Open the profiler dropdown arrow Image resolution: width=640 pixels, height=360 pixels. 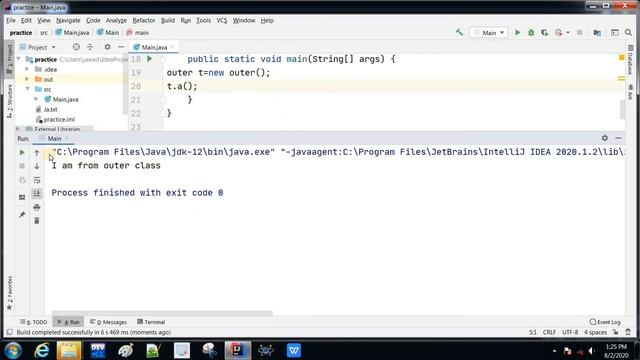coord(568,33)
